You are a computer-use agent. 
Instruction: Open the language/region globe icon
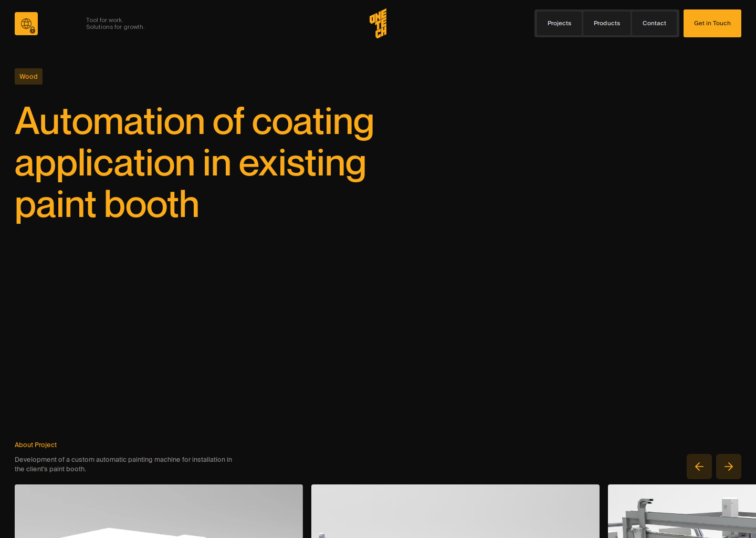[26, 23]
